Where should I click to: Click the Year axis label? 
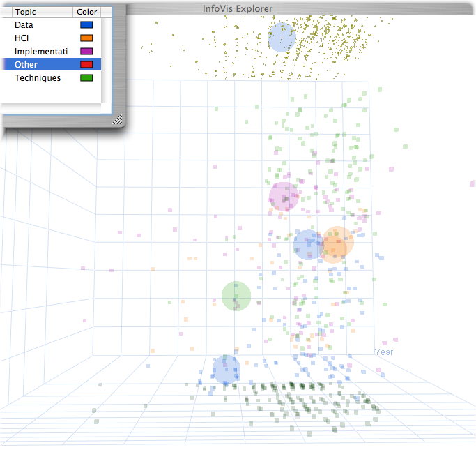(384, 352)
